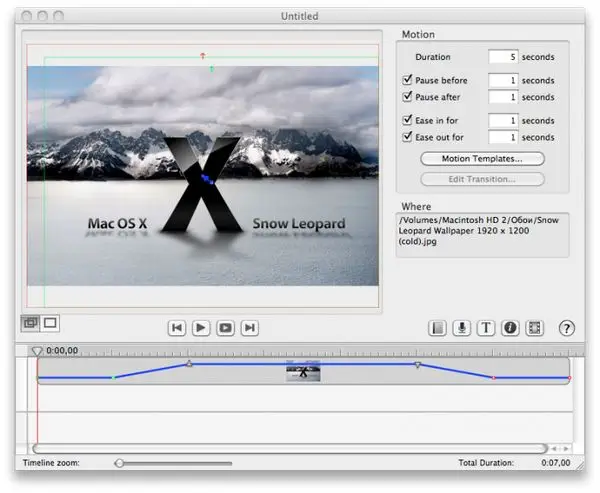Select the Snow Leopard thumbnail in timeline
The width and height of the screenshot is (600, 493).
[303, 371]
